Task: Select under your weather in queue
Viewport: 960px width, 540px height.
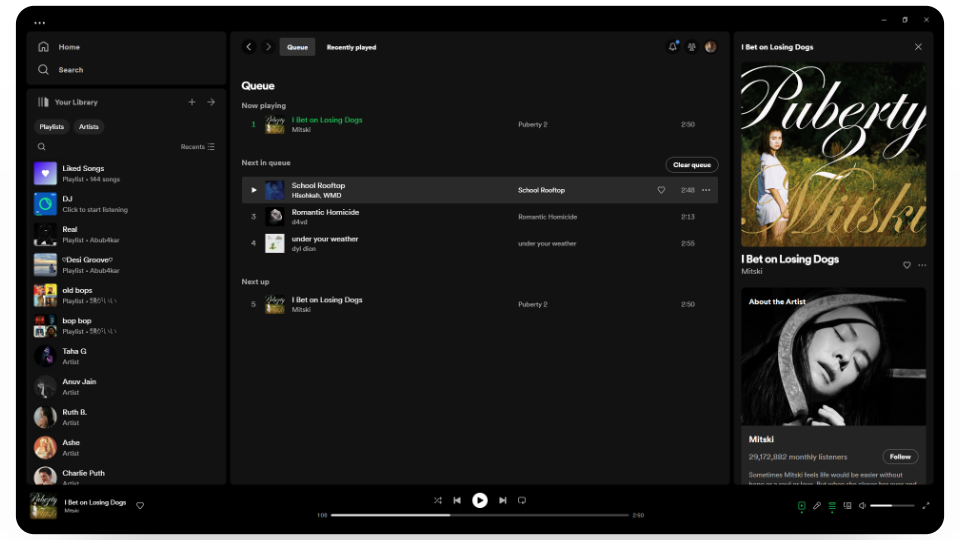Action: (x=479, y=243)
